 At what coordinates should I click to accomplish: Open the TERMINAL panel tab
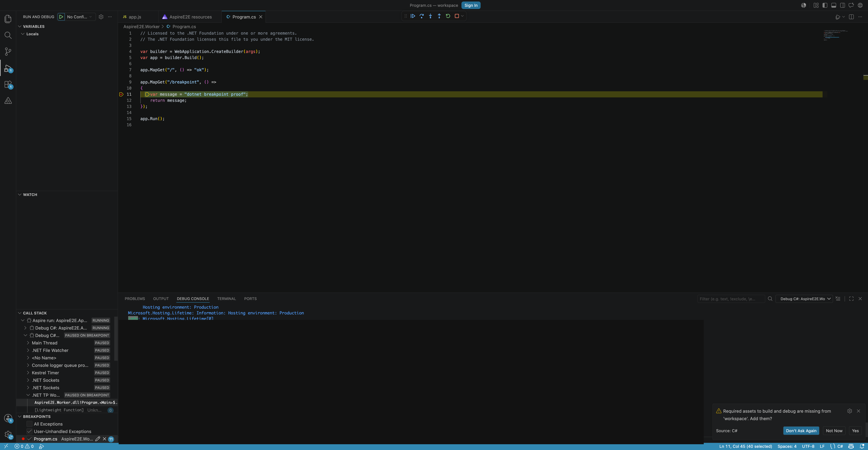click(x=226, y=299)
